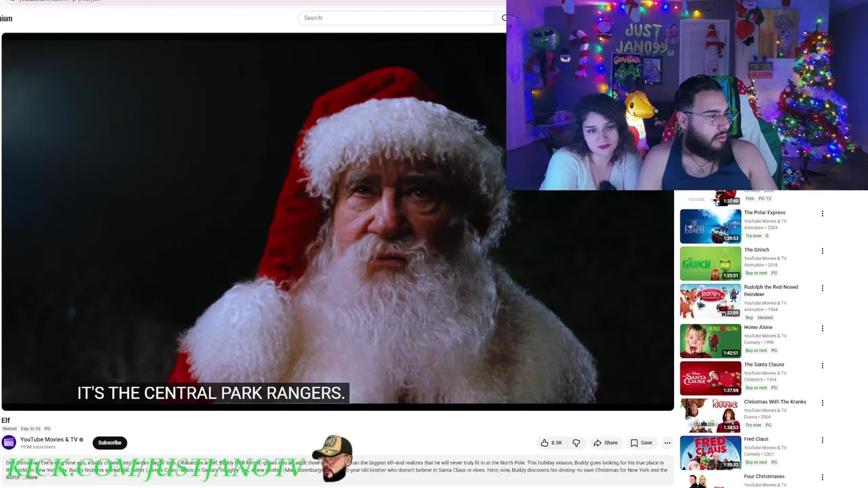
Task: Click Home Alone title text
Action: pos(757,327)
